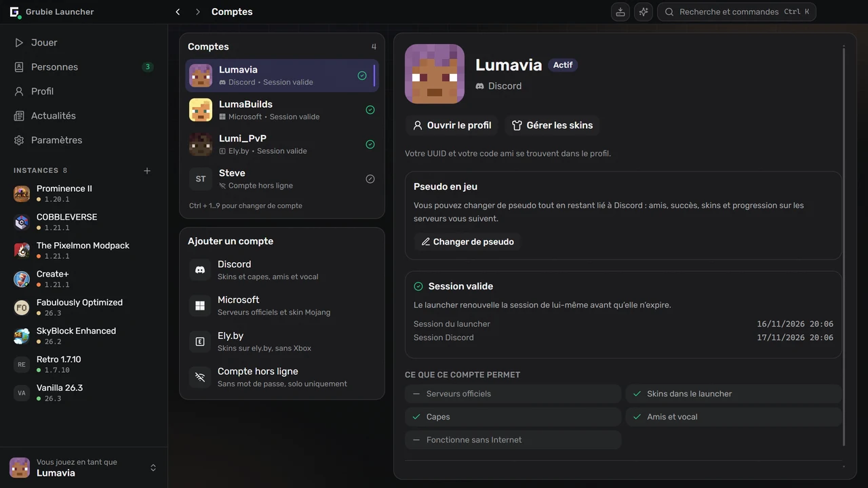Add a Compte hors ligne account
Image resolution: width=868 pixels, height=488 pixels.
pos(281,378)
